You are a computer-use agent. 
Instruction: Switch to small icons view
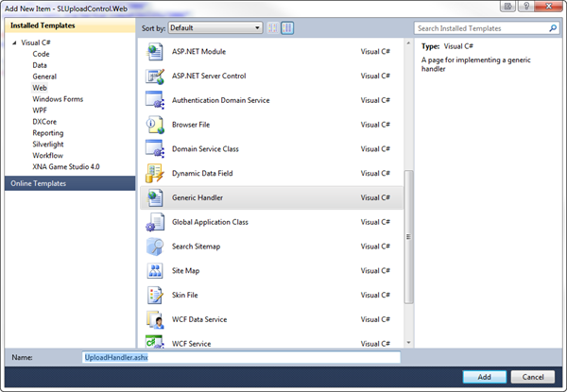(273, 27)
